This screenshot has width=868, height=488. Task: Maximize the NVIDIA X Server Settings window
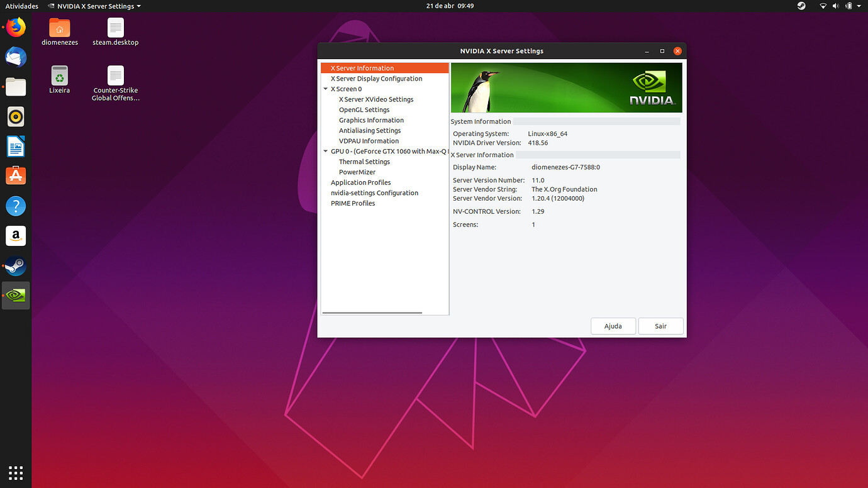662,51
